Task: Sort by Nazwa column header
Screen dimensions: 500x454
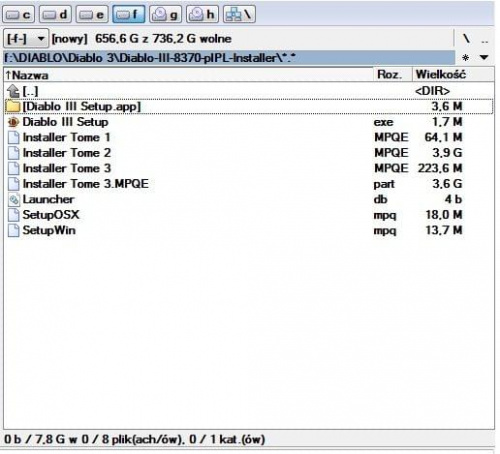Action: coord(188,75)
